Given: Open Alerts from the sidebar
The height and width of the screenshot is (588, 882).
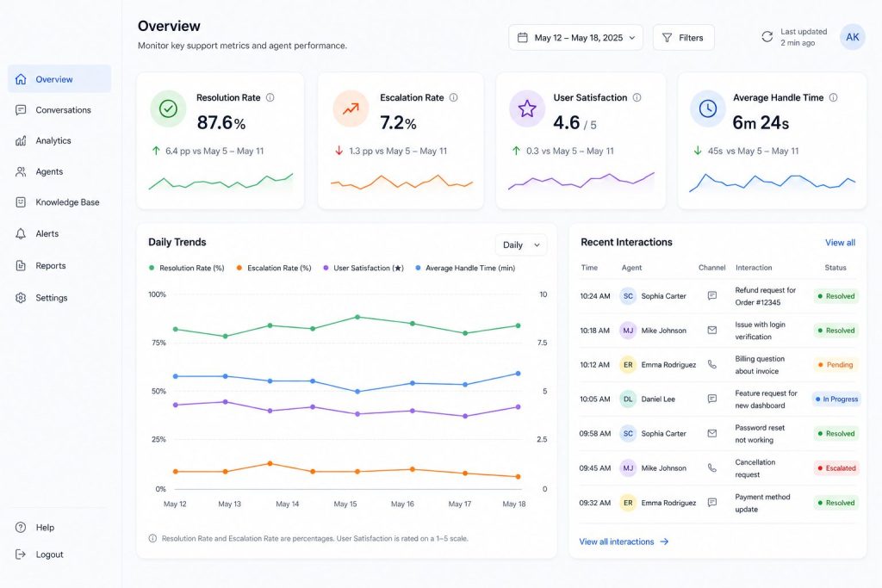Looking at the screenshot, I should [59, 234].
